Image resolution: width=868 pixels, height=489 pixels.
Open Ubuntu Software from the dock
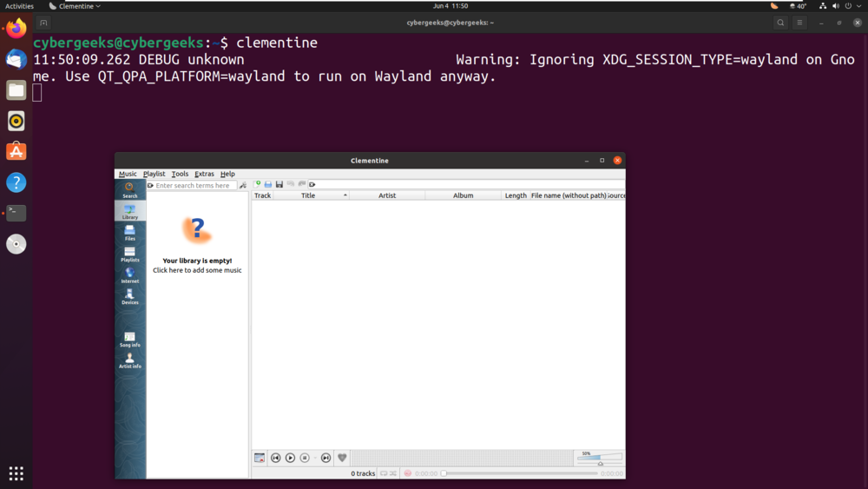point(16,152)
